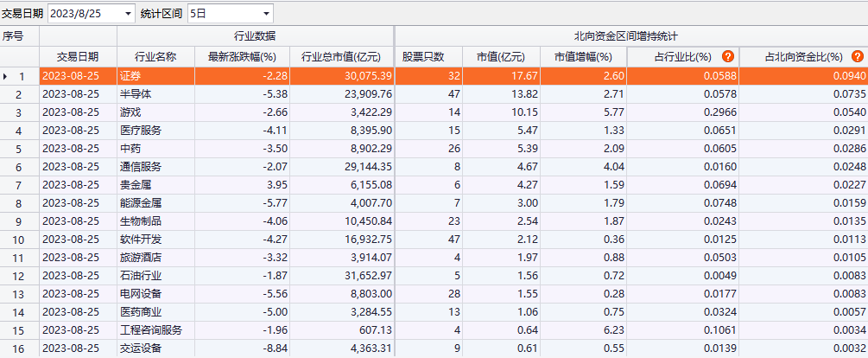Viewport: 868px width, 358px height.
Task: Click the 序号 column header
Action: click(14, 36)
